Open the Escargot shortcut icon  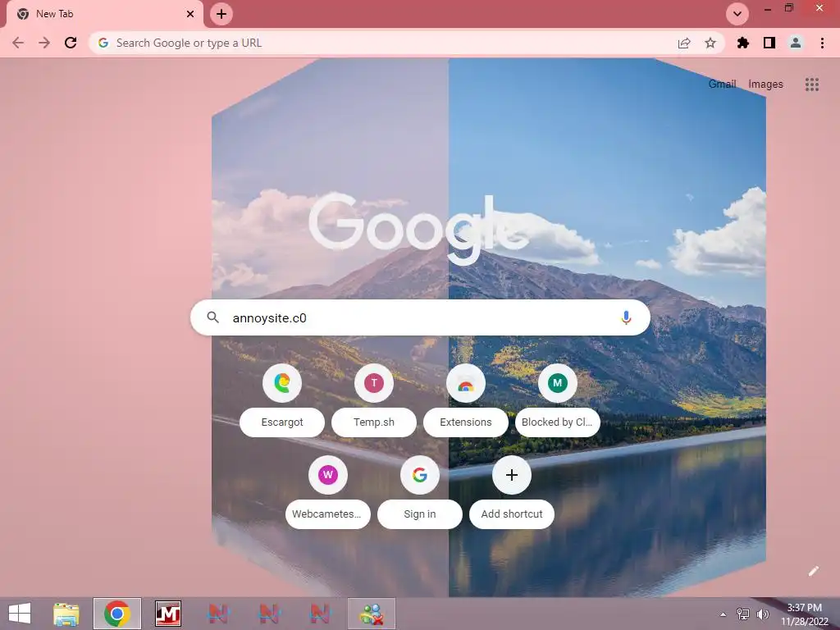[x=282, y=382]
